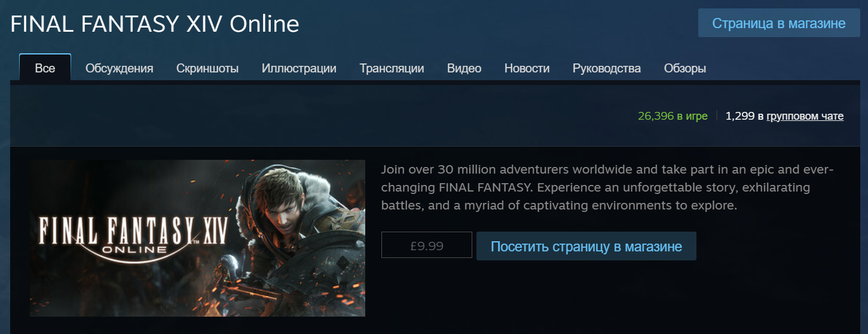Click Посетить страницу в магазине button

pyautogui.click(x=586, y=246)
